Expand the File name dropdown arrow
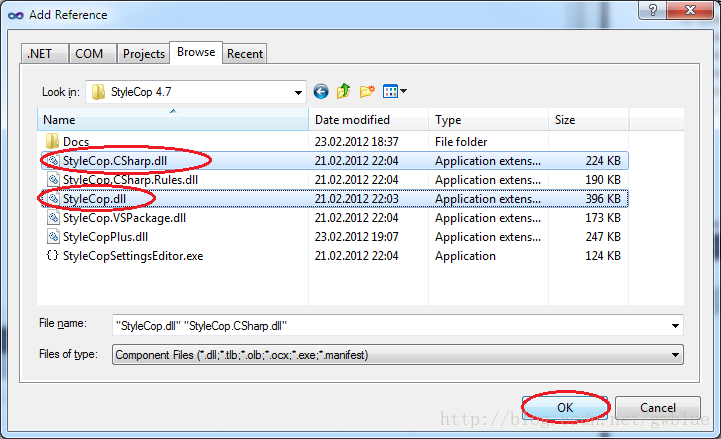 pyautogui.click(x=675, y=325)
